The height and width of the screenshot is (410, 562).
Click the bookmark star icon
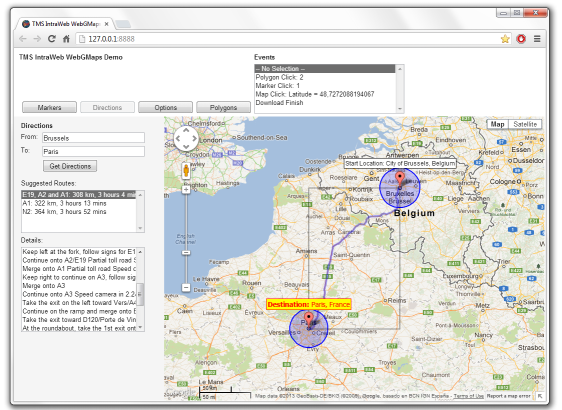pos(505,39)
